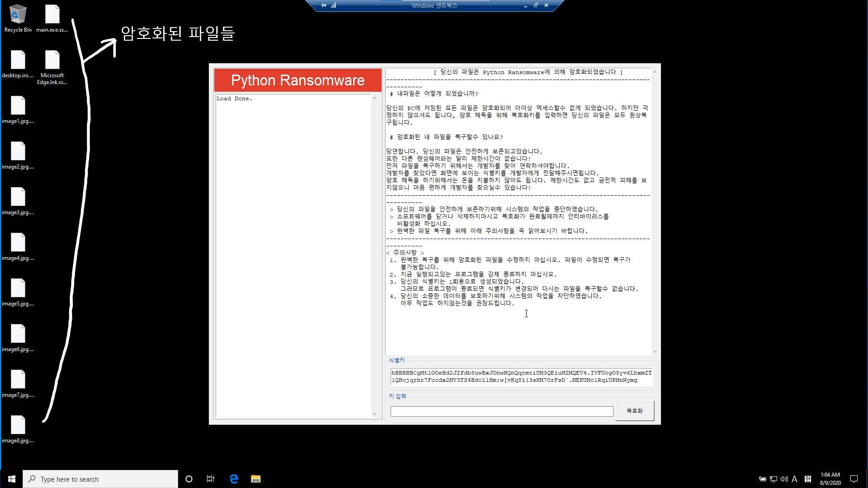Click the Cortana circle icon

[189, 479]
